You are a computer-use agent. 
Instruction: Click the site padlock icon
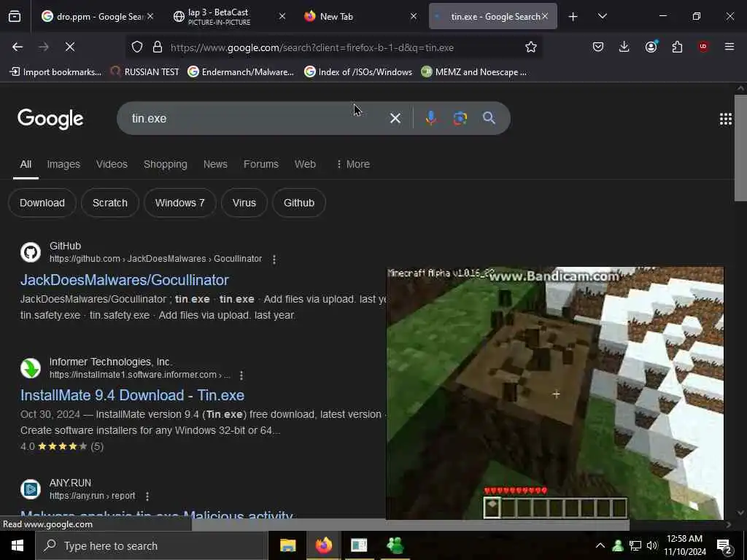(x=158, y=47)
